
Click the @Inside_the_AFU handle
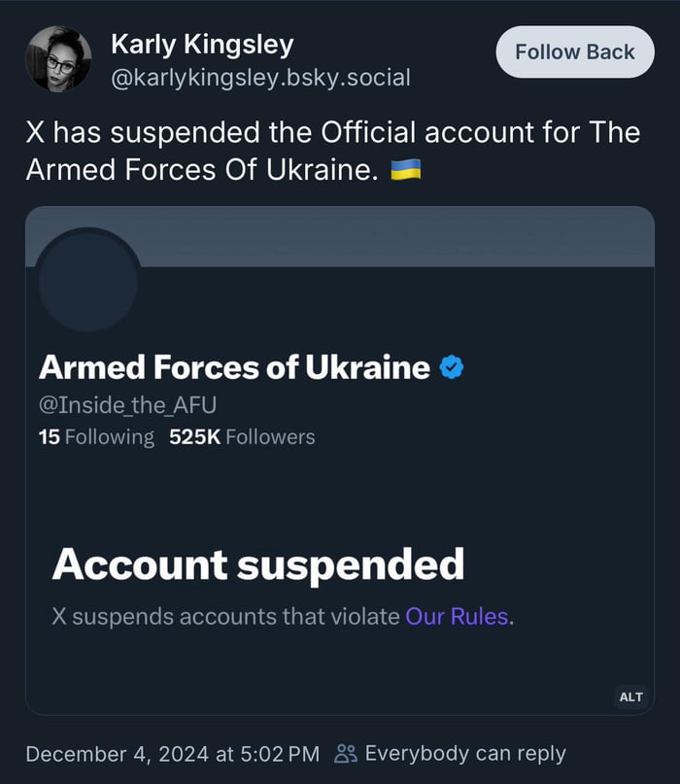click(119, 404)
